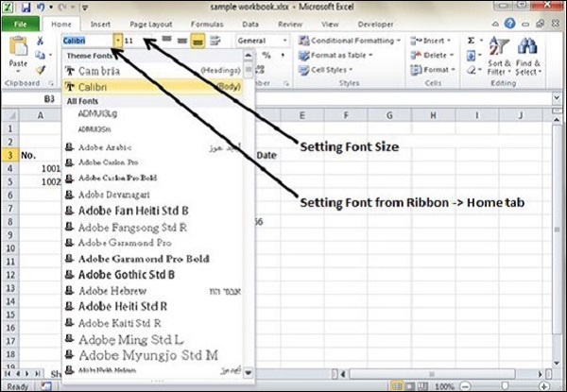Switch to Normal view in status bar
The height and width of the screenshot is (392, 567).
point(397,386)
